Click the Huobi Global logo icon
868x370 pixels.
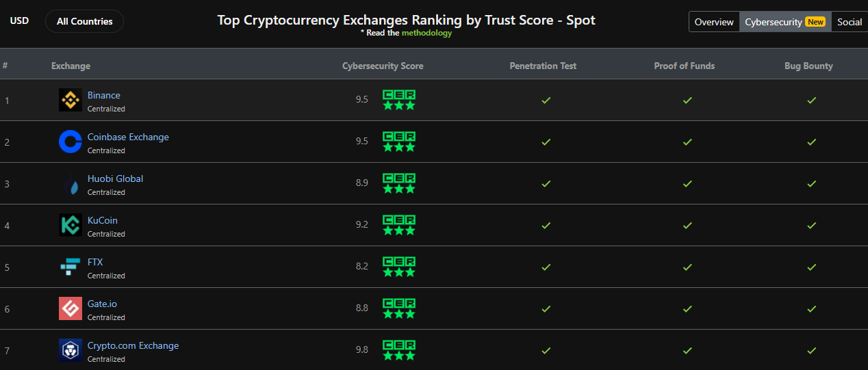[x=71, y=184]
